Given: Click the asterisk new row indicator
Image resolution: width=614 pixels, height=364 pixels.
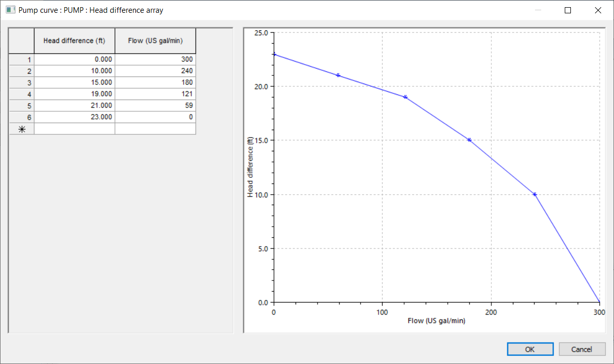Looking at the screenshot, I should click(x=21, y=129).
